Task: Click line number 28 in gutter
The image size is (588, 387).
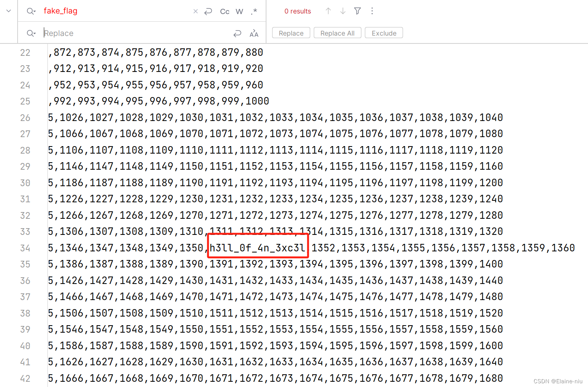Action: click(25, 150)
